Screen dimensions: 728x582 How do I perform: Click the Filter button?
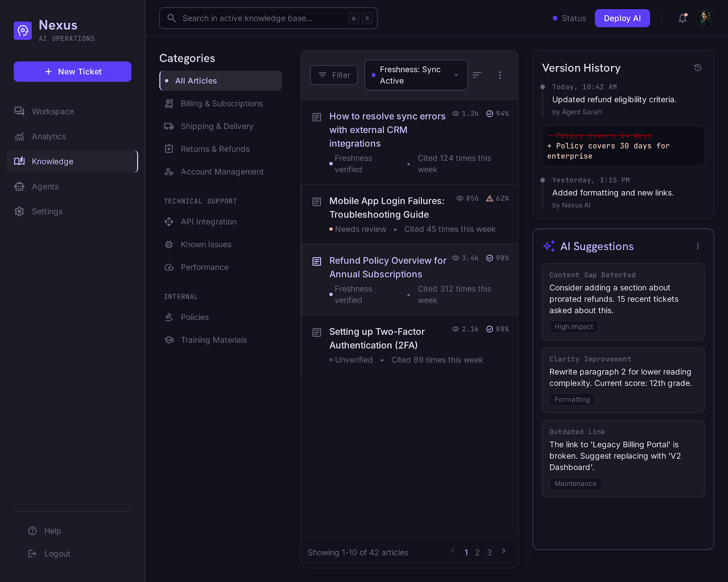click(x=334, y=75)
